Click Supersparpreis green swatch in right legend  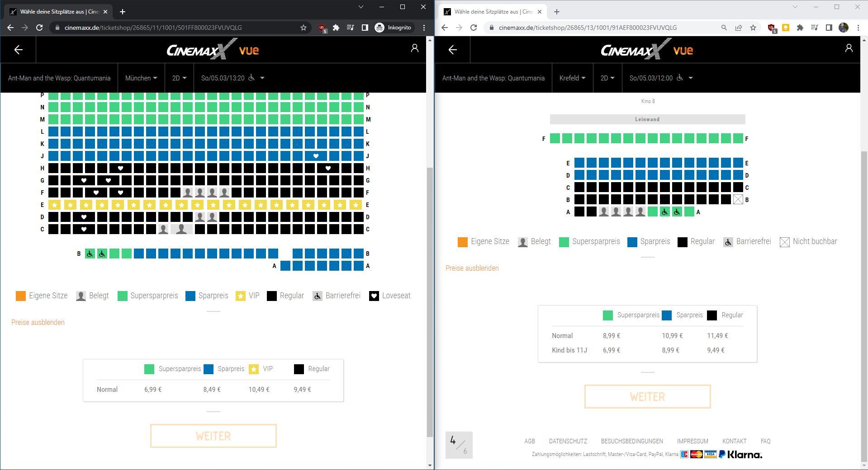(564, 242)
